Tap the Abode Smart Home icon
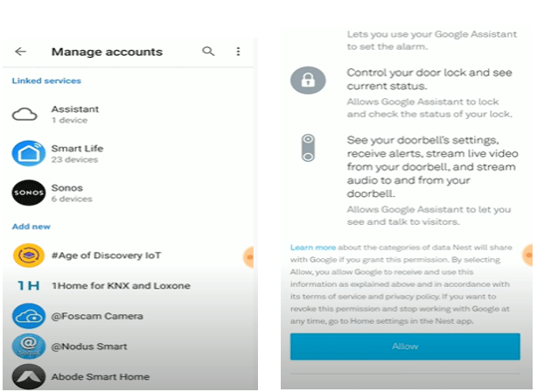The height and width of the screenshot is (392, 537). coord(29,376)
